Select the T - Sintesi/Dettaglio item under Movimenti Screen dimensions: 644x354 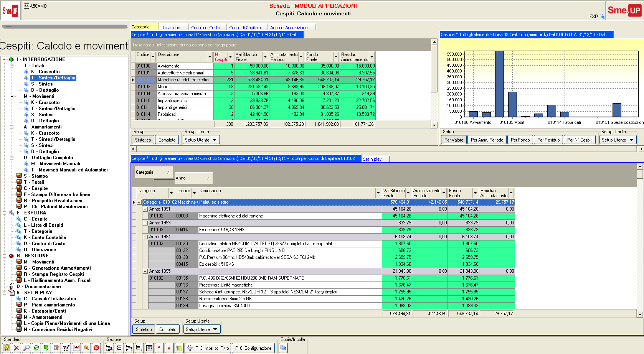click(x=53, y=109)
